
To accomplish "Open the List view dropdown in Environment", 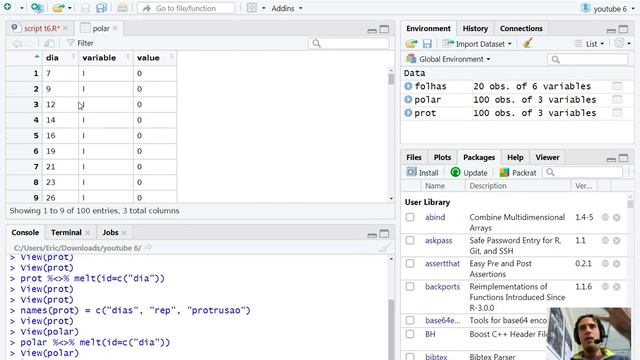I will [589, 44].
